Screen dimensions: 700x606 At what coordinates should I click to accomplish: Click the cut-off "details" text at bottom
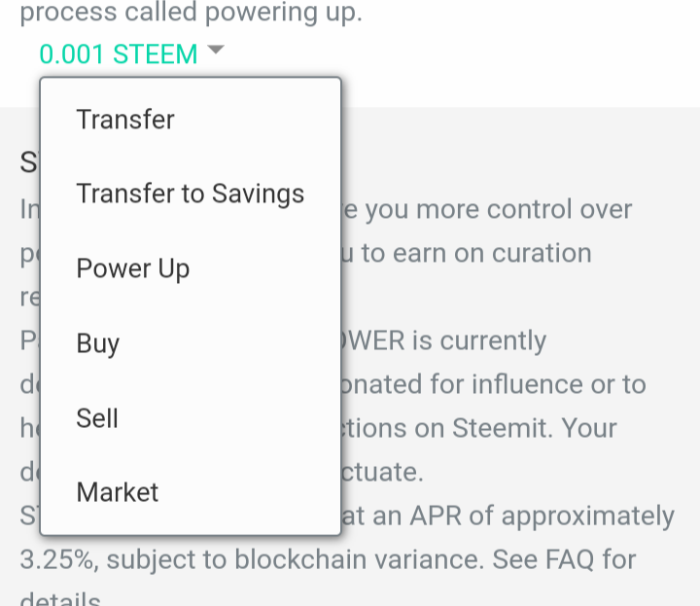pos(60,597)
